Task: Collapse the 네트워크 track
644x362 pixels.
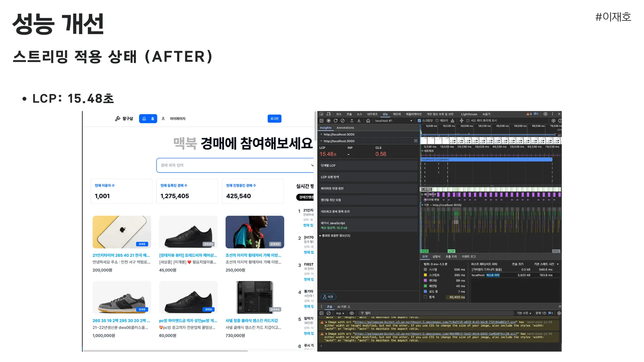Action: pos(422,151)
